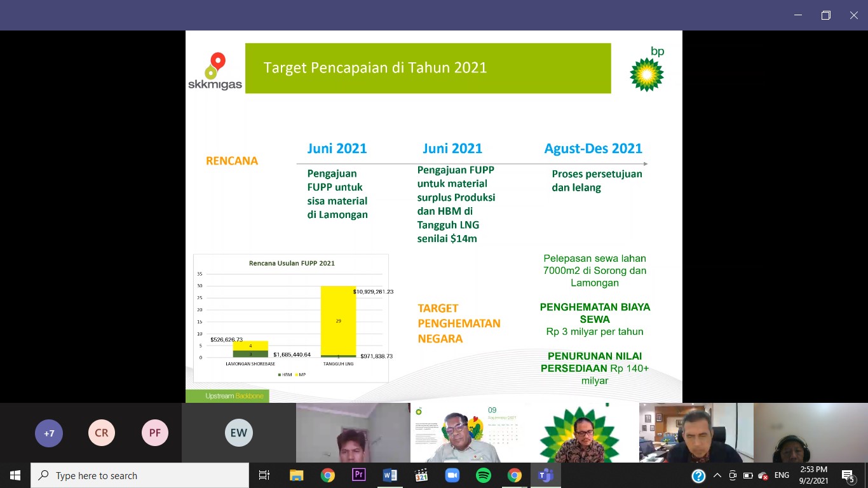Open the clock and date flyout
This screenshot has width=868, height=488.
coord(813,475)
